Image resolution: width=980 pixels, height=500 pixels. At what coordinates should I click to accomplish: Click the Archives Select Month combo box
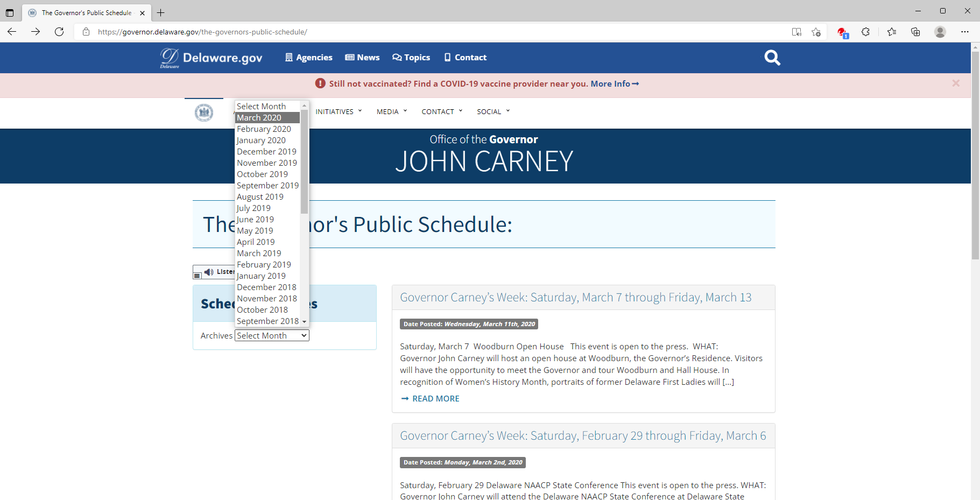click(x=272, y=335)
